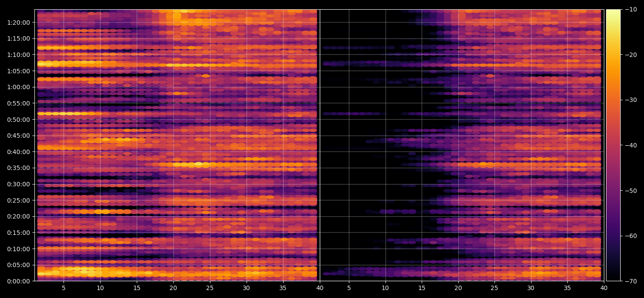Image resolution: width=644 pixels, height=298 pixels.
Task: Click x-axis label 25 of left heatmap
Action: point(210,288)
